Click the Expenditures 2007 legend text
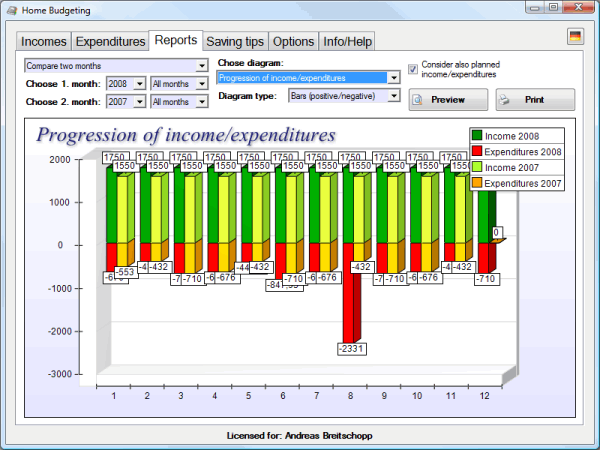Screen dimensions: 600x450 523,183
